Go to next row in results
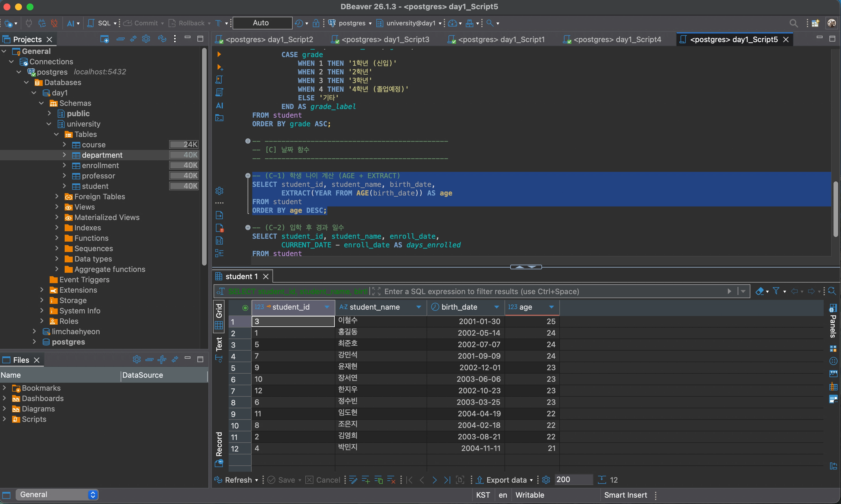The height and width of the screenshot is (504, 841). 434,480
